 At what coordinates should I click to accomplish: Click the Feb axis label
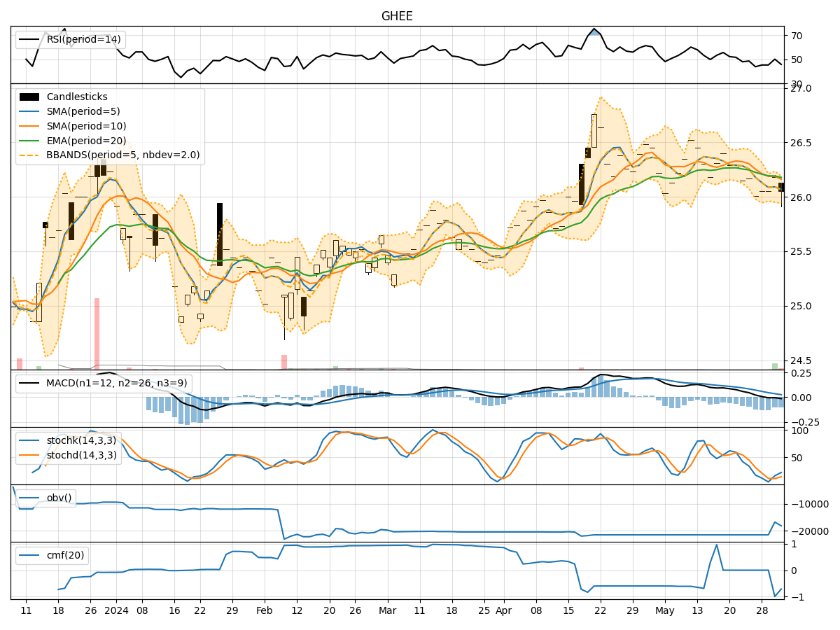pyautogui.click(x=265, y=610)
